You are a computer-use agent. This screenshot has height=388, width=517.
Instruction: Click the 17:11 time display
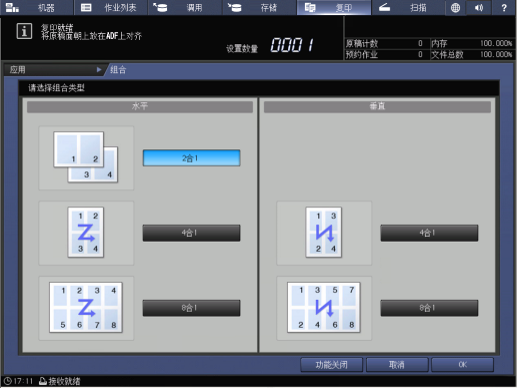[23, 381]
